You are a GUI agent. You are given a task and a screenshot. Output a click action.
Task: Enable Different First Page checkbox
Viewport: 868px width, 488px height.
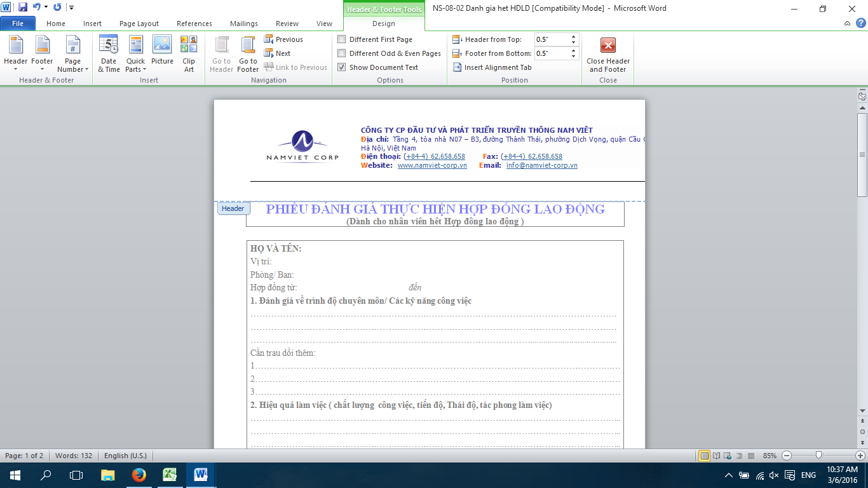[x=342, y=39]
